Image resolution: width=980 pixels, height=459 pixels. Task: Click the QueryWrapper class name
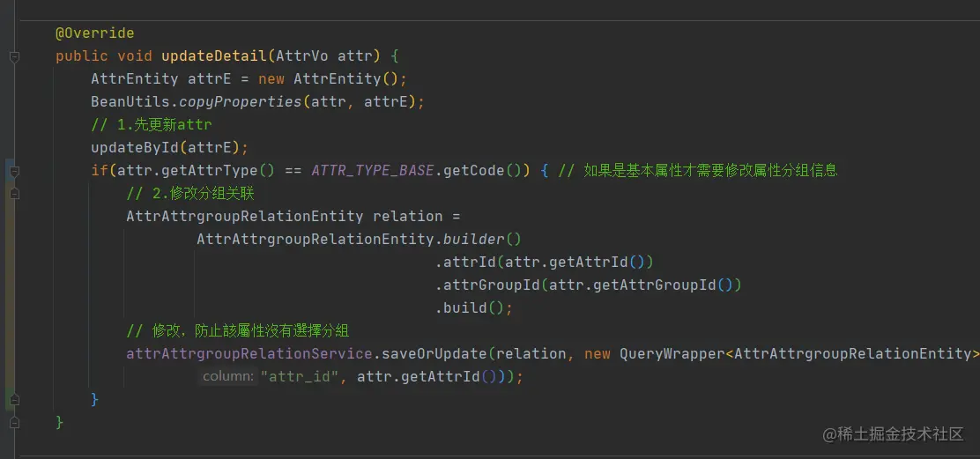672,353
